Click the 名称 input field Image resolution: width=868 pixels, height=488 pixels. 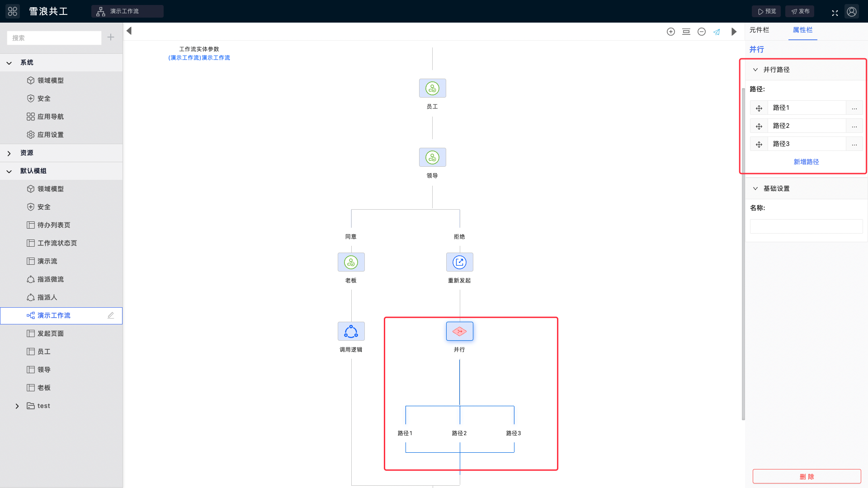(x=807, y=226)
